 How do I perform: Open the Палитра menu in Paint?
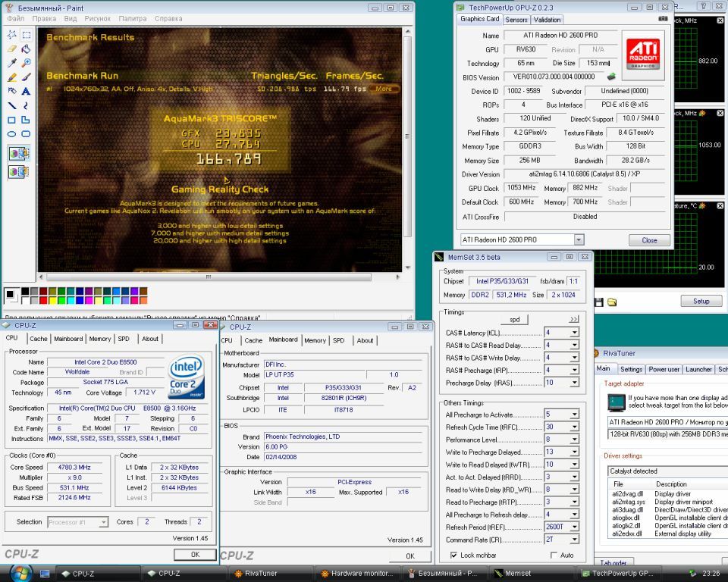[133, 18]
